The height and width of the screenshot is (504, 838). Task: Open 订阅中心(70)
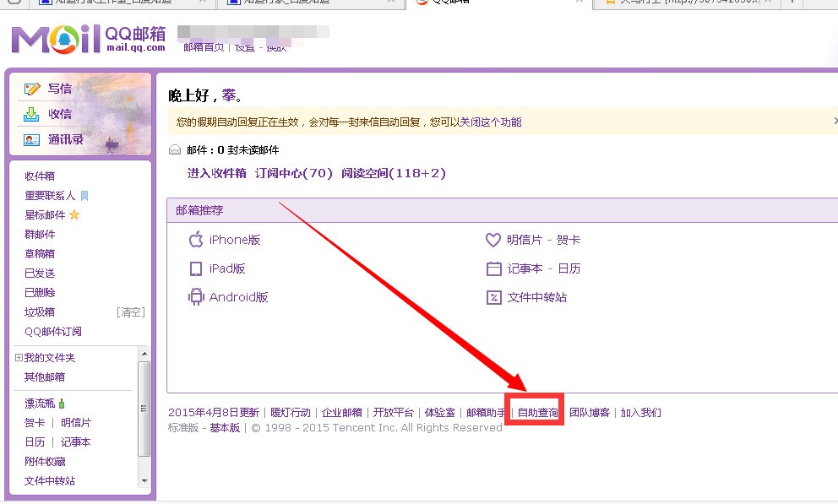[x=294, y=173]
